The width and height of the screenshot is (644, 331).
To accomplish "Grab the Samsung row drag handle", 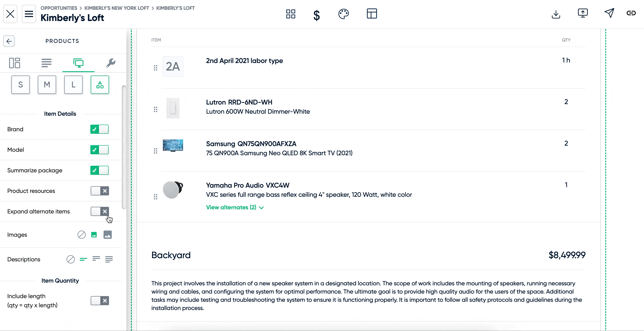I will click(156, 151).
